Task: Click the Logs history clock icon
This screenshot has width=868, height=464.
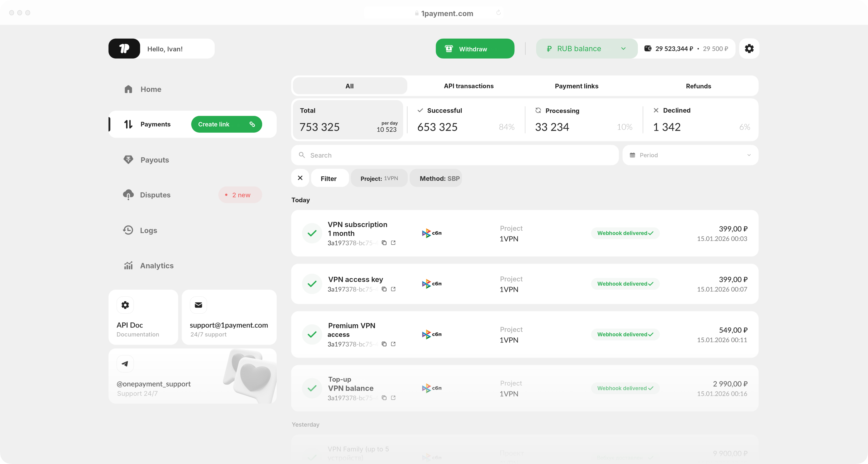Action: pos(128,230)
